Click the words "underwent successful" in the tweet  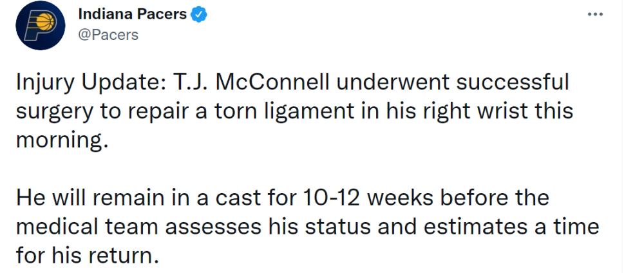point(453,83)
